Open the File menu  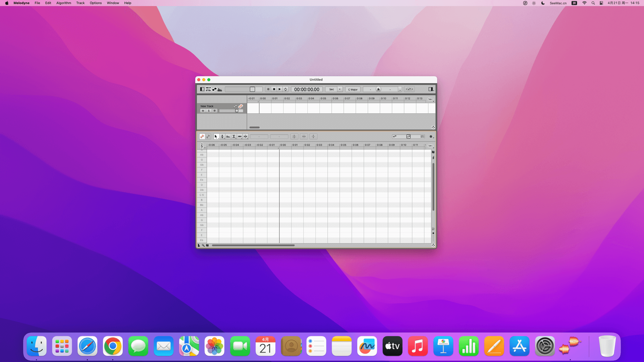pos(37,3)
